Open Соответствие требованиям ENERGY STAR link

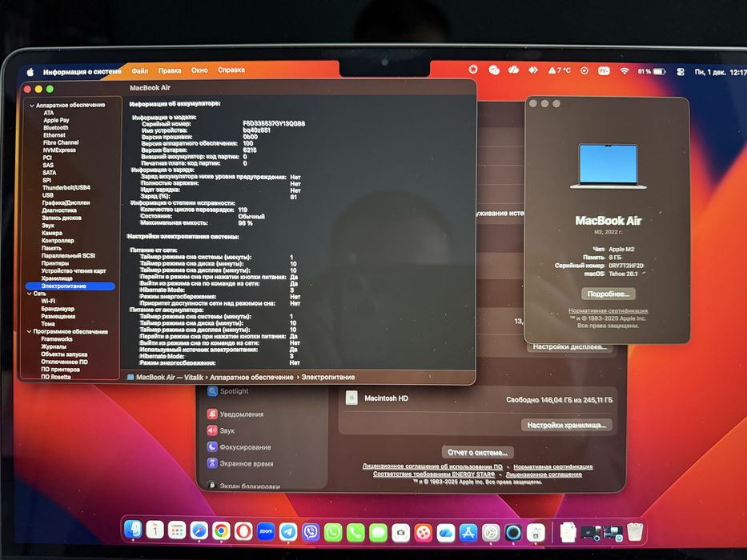[434, 474]
